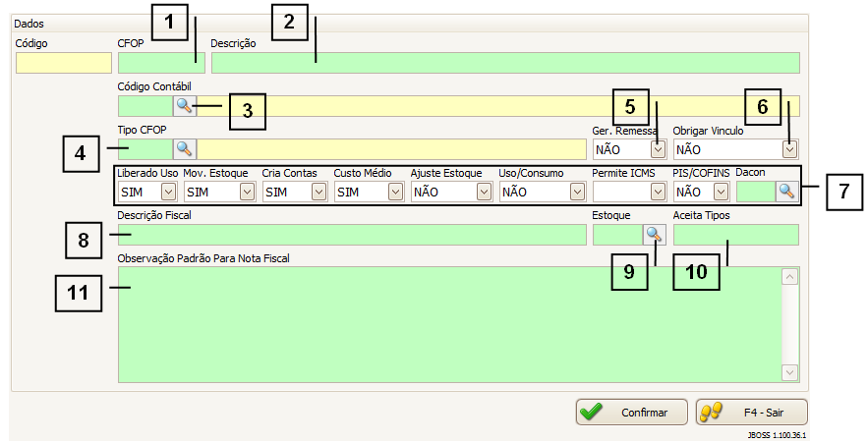Screen dimensions: 868x443
Task: Expand the Custo Médio dropdown
Action: [394, 192]
